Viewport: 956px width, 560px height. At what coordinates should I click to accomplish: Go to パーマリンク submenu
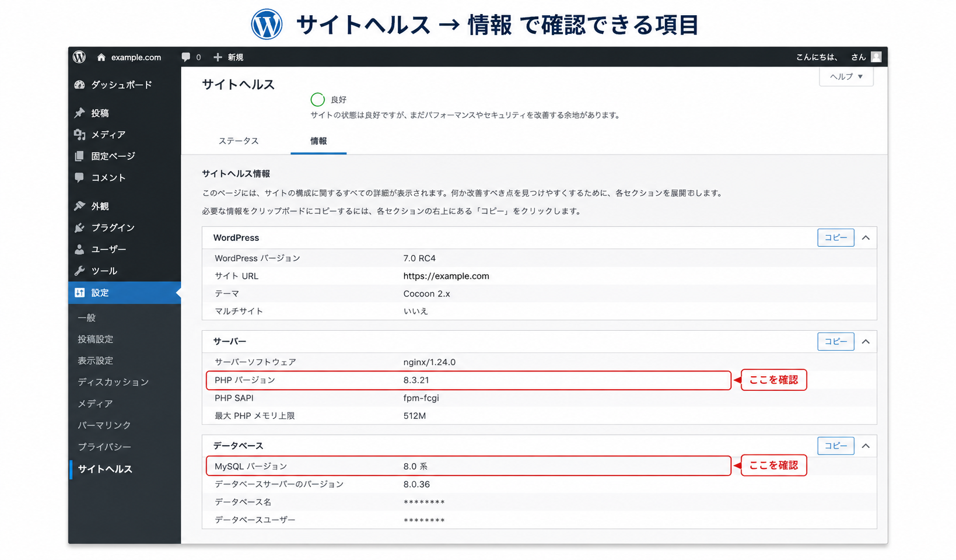pos(104,425)
